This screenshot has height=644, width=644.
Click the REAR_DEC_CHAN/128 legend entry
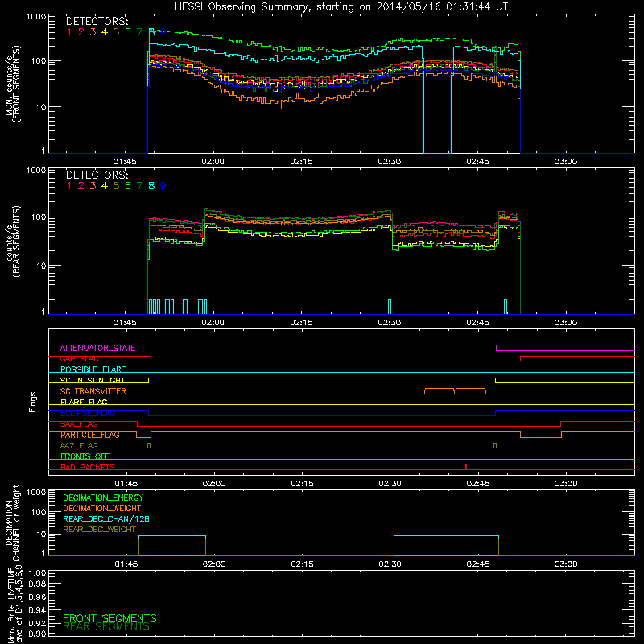point(106,518)
